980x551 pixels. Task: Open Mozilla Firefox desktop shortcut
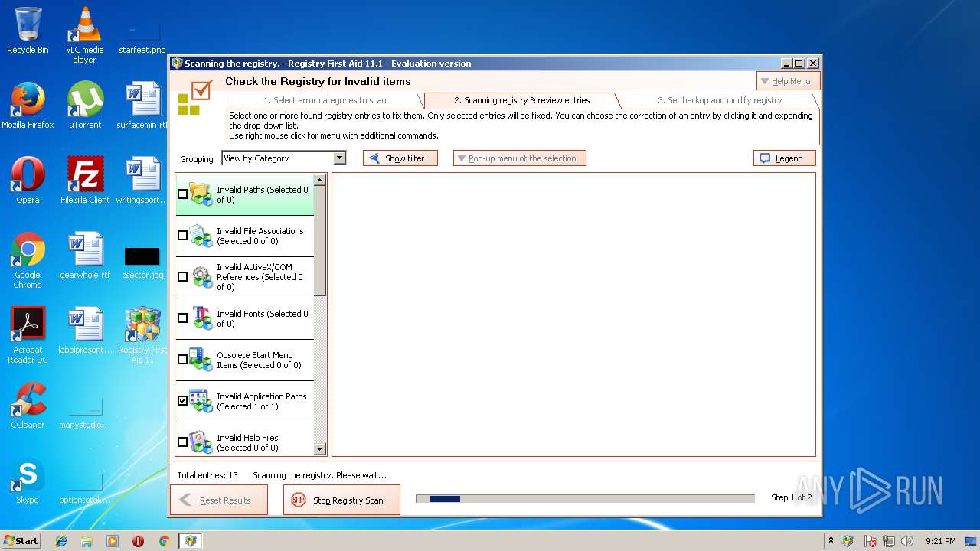pos(28,106)
